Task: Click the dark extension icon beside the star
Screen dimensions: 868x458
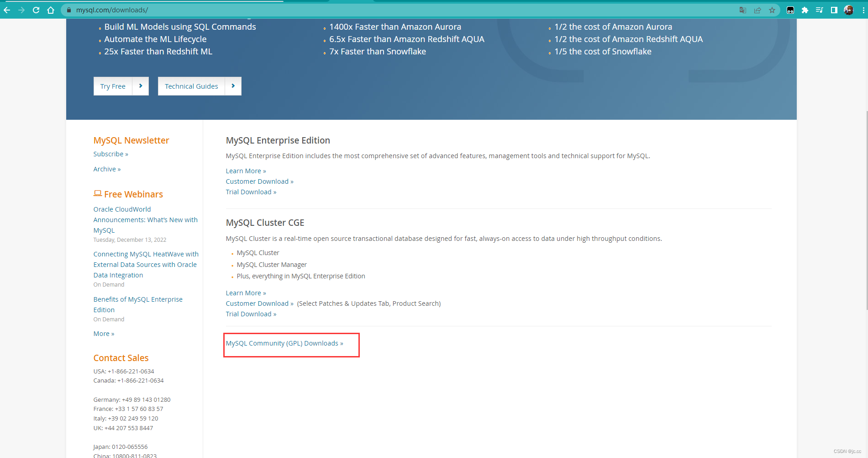Action: click(790, 10)
